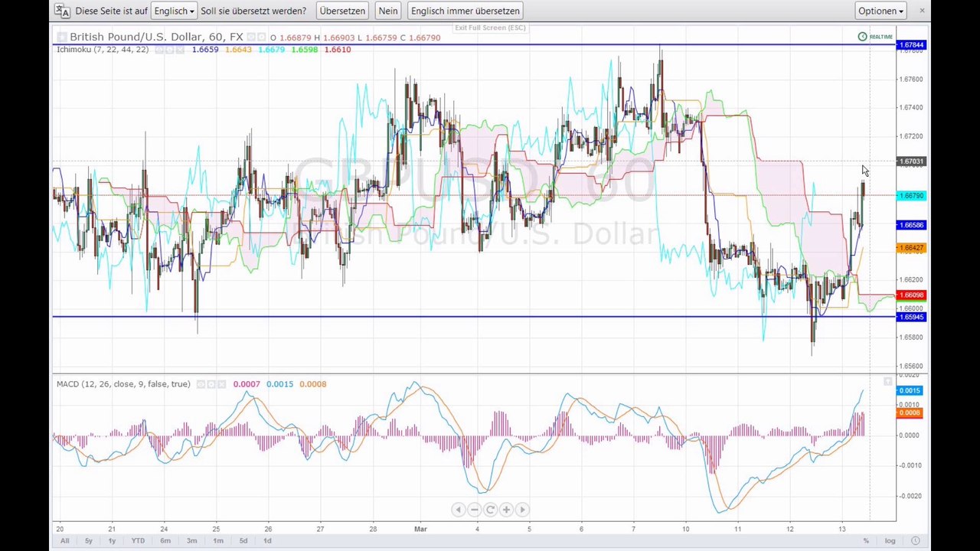The height and width of the screenshot is (551, 980).
Task: Open the clock timezone icon in bottom bar
Action: (x=916, y=541)
